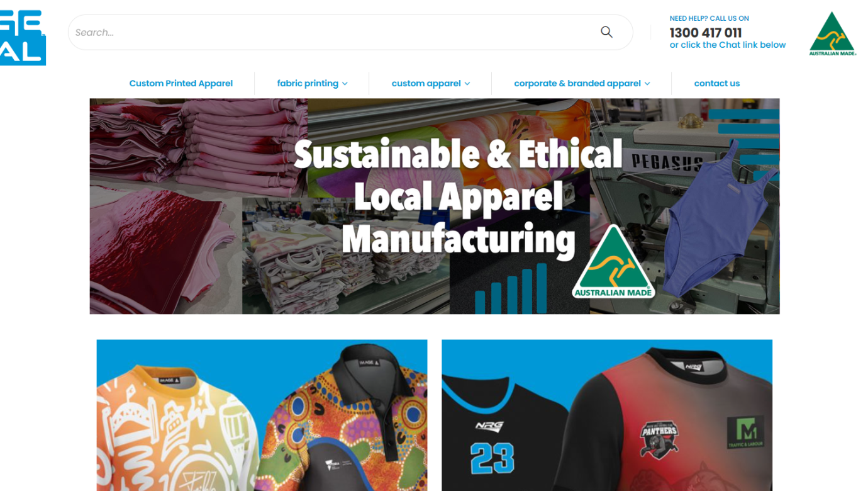
Task: Open the sports jerseys product tile
Action: (607, 415)
